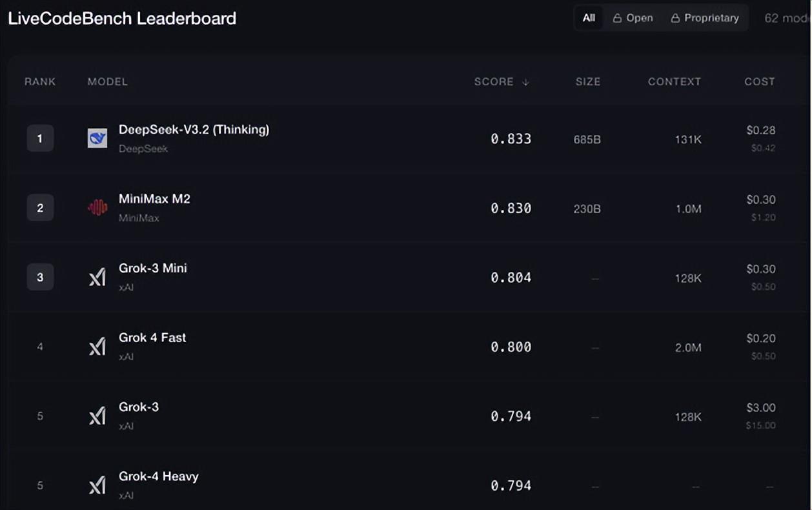Show only Proprietary models
812x510 pixels.
coord(705,18)
